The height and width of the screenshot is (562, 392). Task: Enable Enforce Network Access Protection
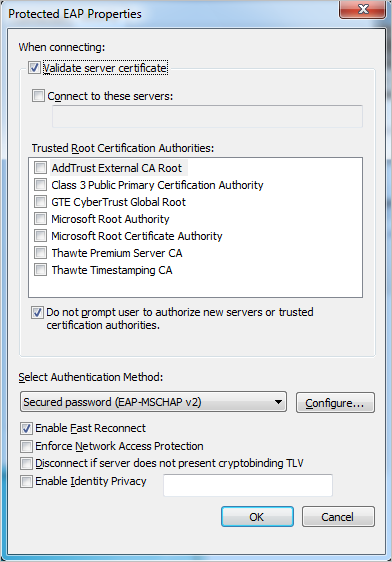pos(26,446)
